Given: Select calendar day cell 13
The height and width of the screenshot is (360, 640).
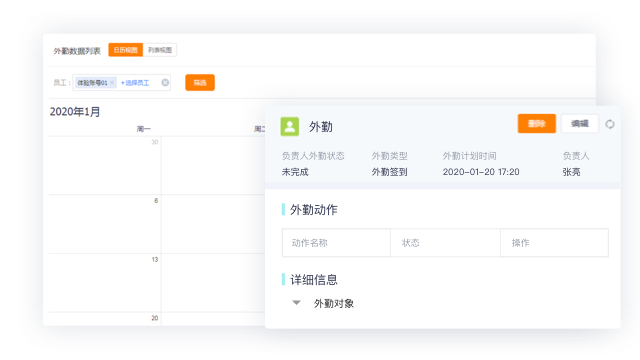Looking at the screenshot, I should coord(105,283).
